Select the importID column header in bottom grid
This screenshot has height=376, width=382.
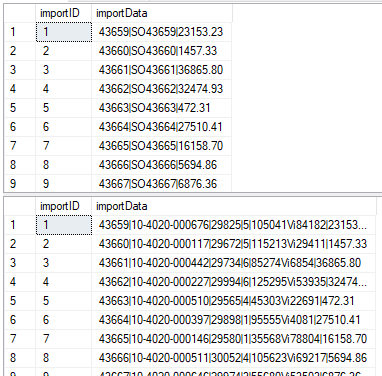63,206
